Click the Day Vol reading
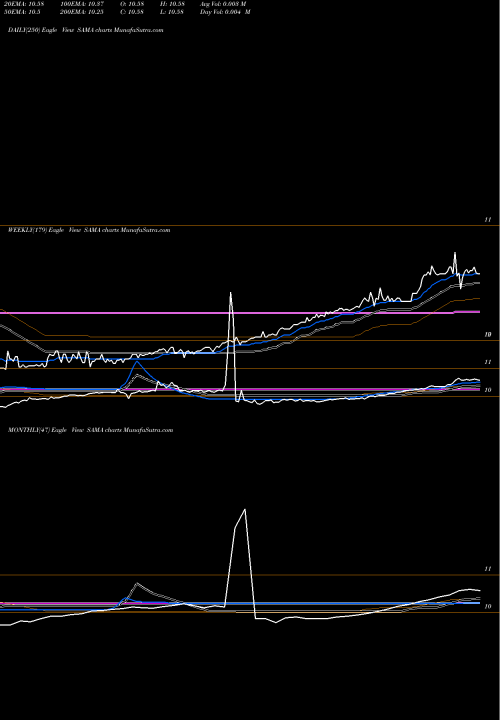Image resolution: width=500 pixels, height=720 pixels. click(x=225, y=11)
